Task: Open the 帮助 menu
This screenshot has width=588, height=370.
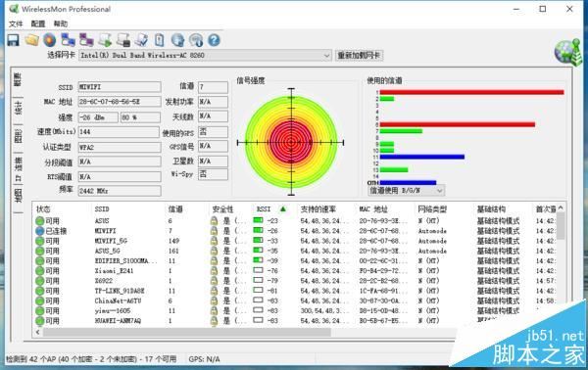Action: click(61, 23)
